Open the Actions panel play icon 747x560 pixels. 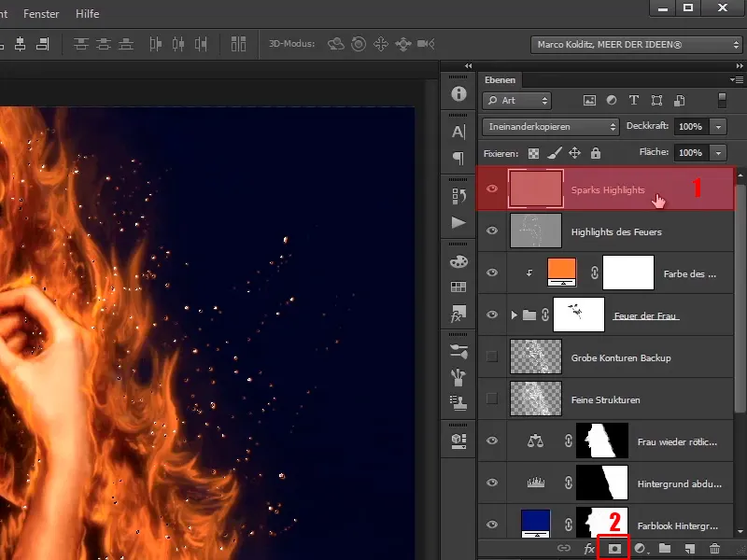click(x=458, y=222)
